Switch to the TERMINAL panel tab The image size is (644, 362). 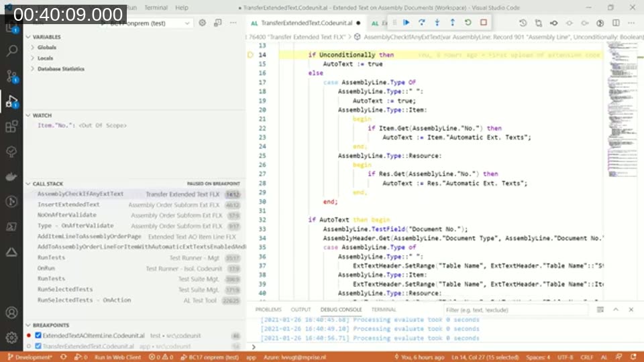pos(384,310)
